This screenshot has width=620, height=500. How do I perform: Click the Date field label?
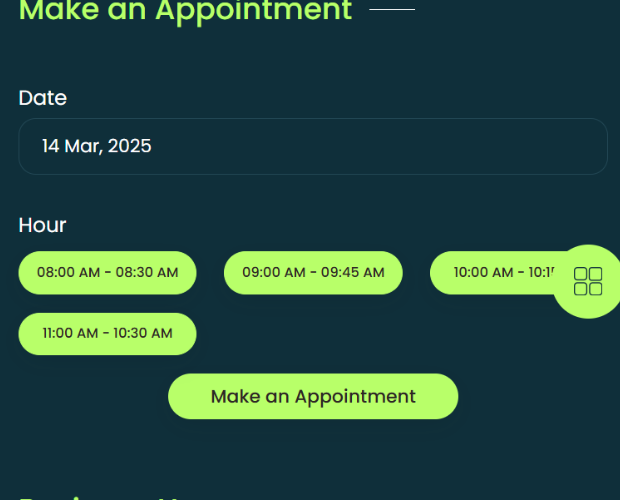43,98
